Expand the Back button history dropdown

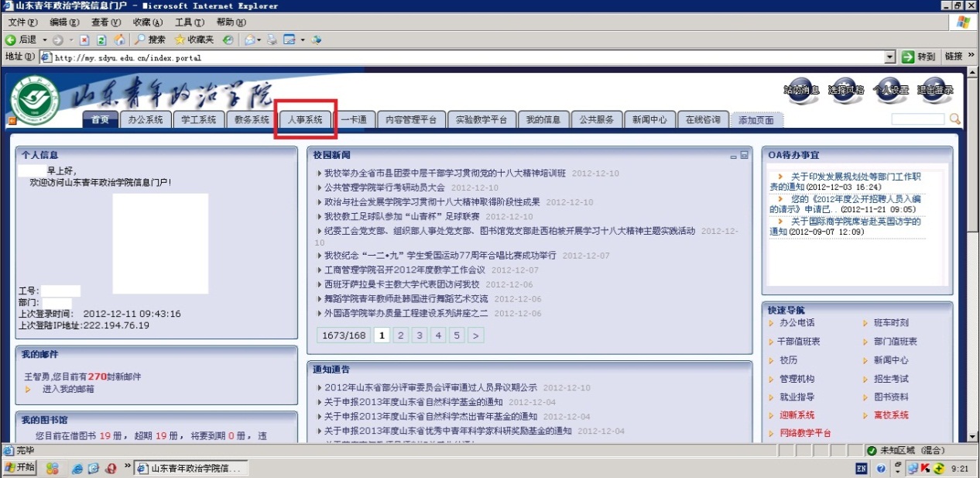tap(44, 40)
